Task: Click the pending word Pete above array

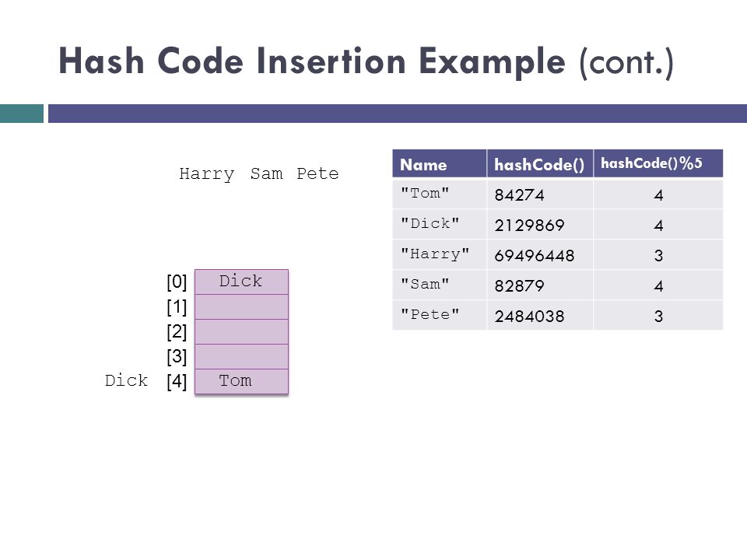Action: click(317, 173)
